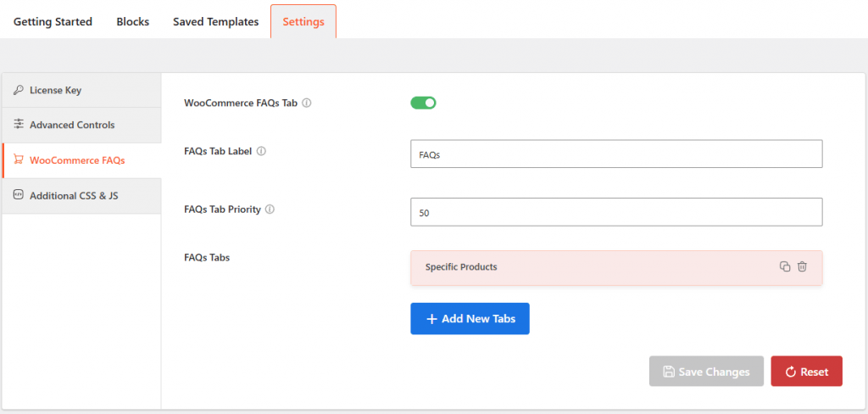Open the Getting Started tab
The width and height of the screenshot is (868, 414).
tap(53, 22)
